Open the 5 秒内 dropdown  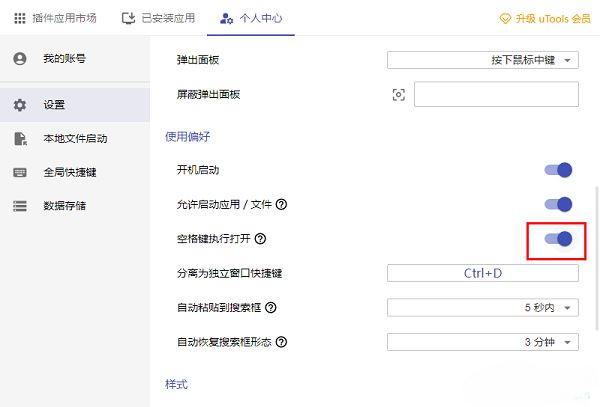point(483,308)
